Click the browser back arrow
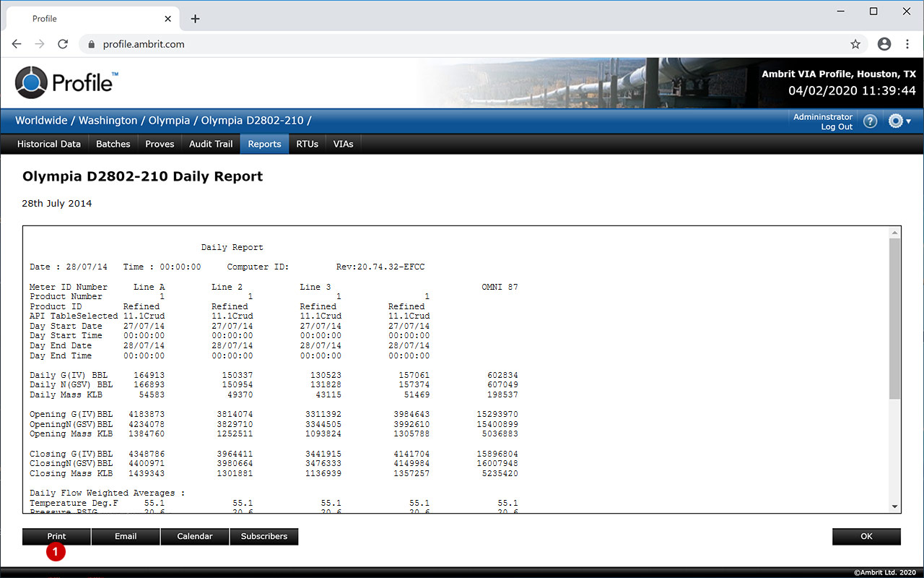The width and height of the screenshot is (924, 578). [x=16, y=43]
